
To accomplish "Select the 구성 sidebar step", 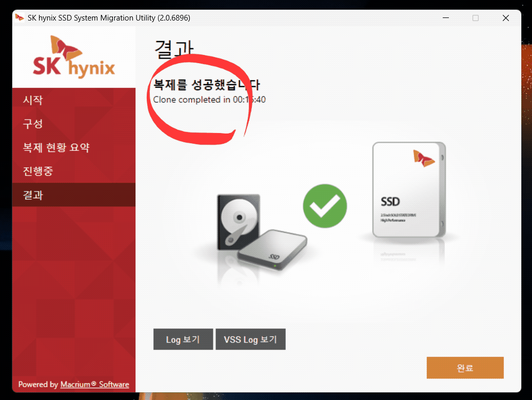I will pos(74,124).
